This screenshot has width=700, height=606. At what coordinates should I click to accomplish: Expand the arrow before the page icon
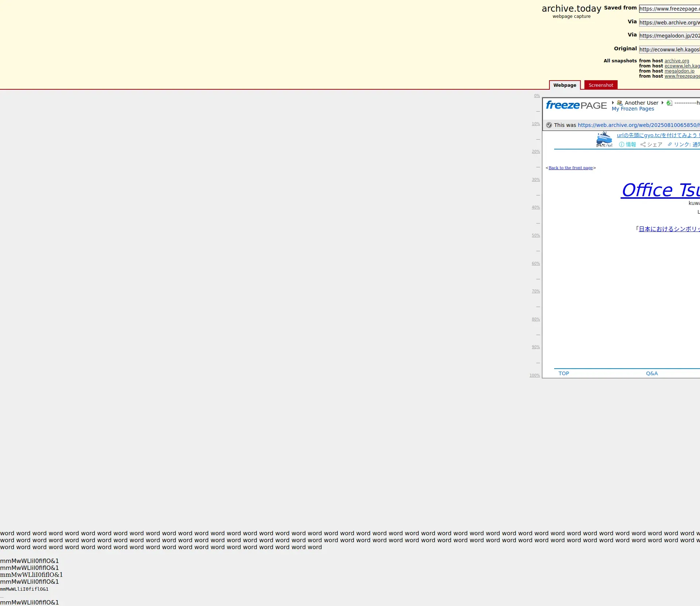click(x=662, y=103)
